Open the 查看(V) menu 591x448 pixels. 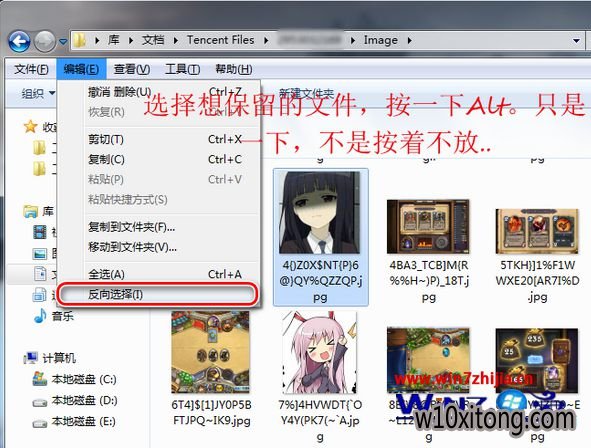click(132, 69)
